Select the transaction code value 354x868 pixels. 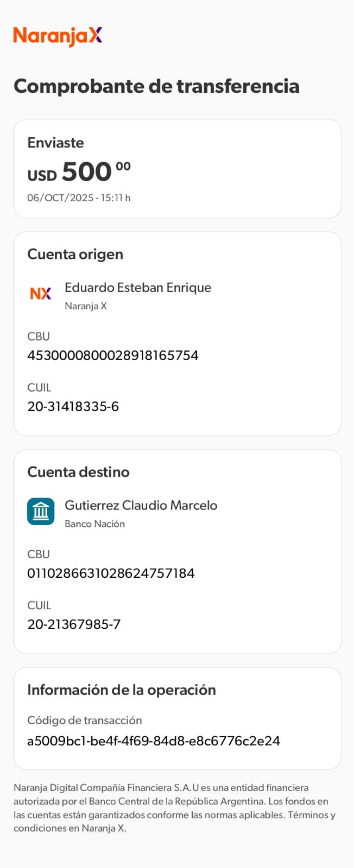154,741
